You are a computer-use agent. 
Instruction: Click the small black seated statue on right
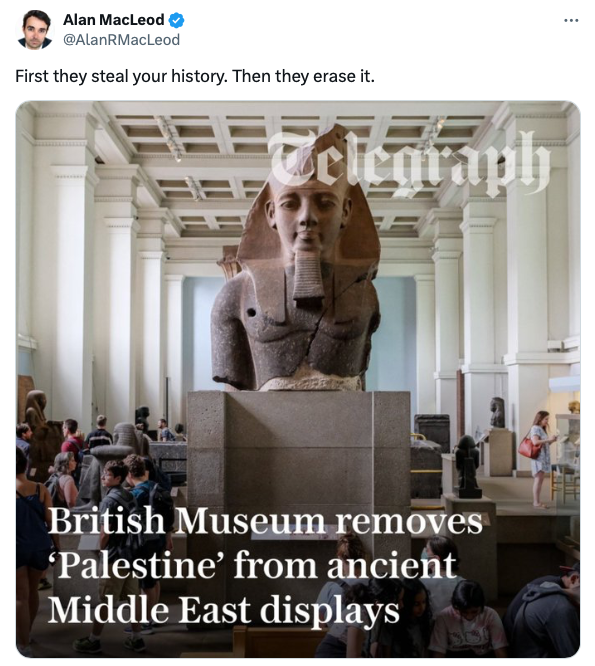tap(466, 466)
